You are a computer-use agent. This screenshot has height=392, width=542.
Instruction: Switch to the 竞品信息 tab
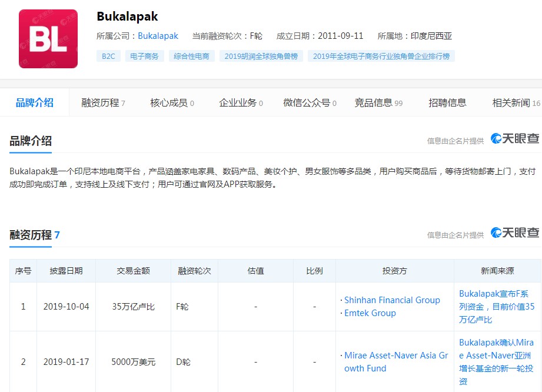pos(378,102)
